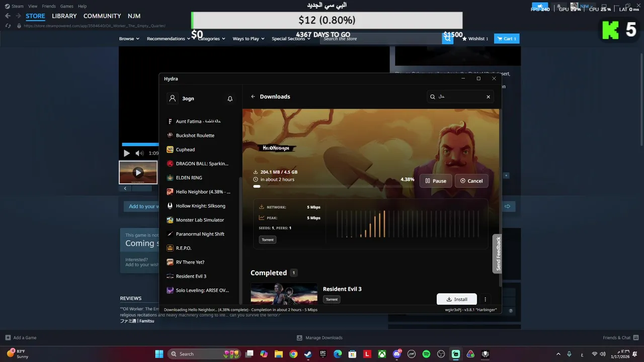Go back using the Downloads arrow
Viewport: 644px width, 362px height.
tap(253, 97)
